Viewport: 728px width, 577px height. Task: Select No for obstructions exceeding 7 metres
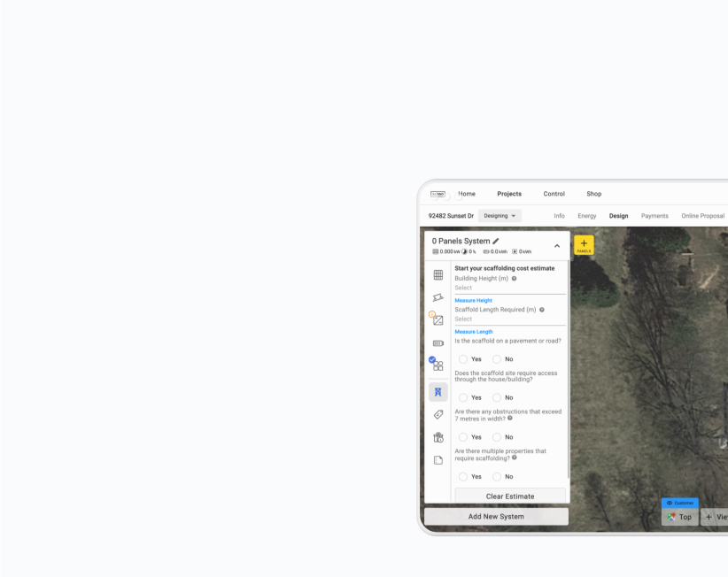coord(497,437)
